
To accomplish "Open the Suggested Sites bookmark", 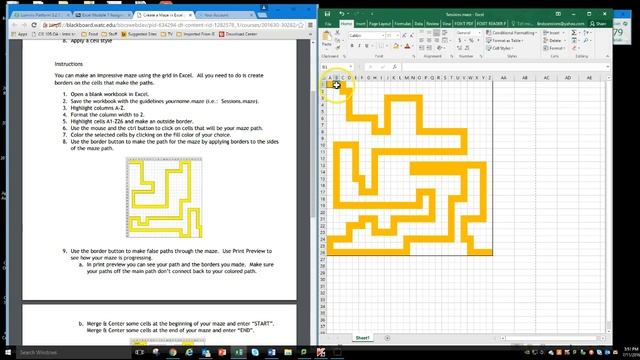I will coord(139,34).
